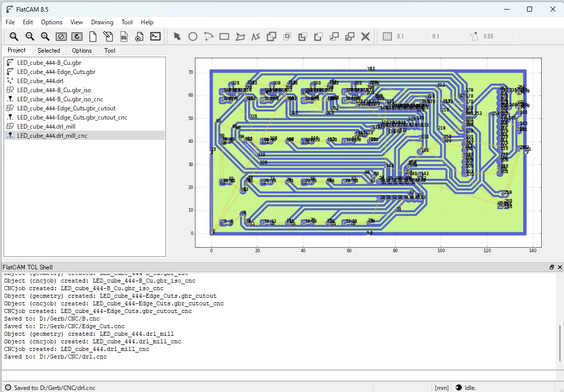The width and height of the screenshot is (564, 392).
Task: Choose the Add Arc drawing tool
Action: 208,36
